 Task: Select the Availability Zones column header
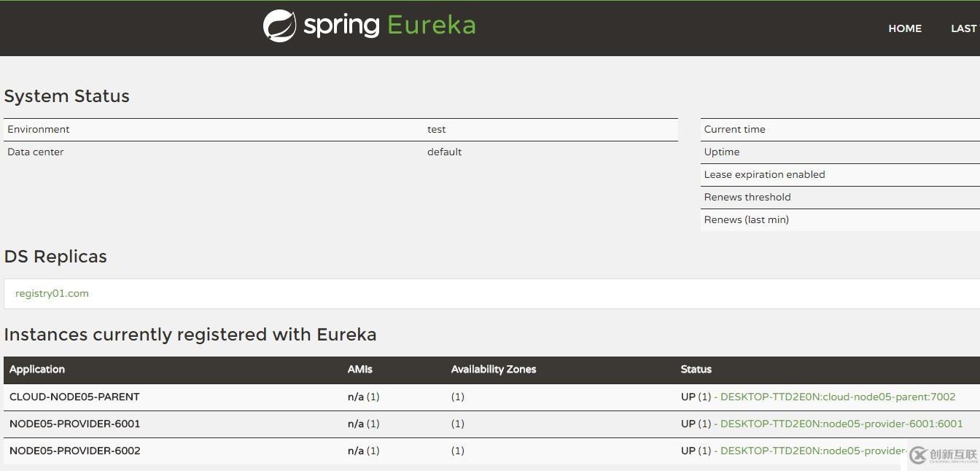[x=493, y=369]
